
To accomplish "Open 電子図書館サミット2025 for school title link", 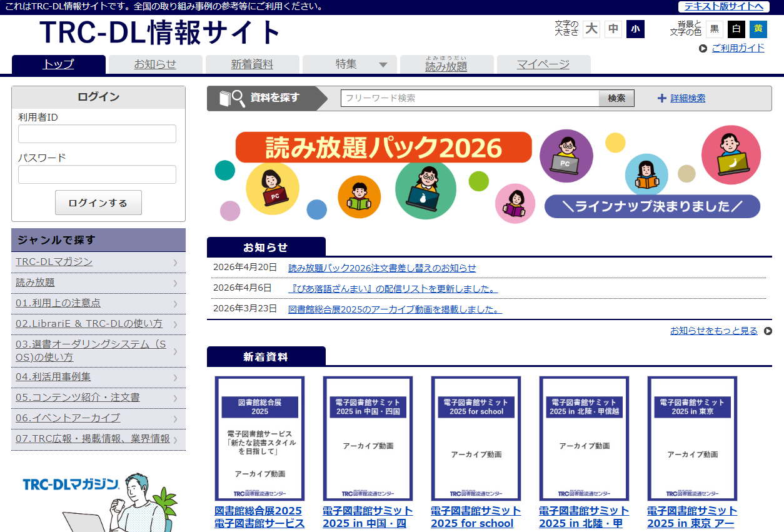I will (476, 518).
